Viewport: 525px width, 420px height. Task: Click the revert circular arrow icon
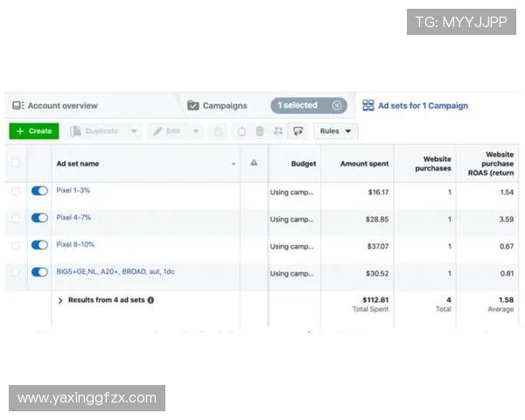(241, 131)
